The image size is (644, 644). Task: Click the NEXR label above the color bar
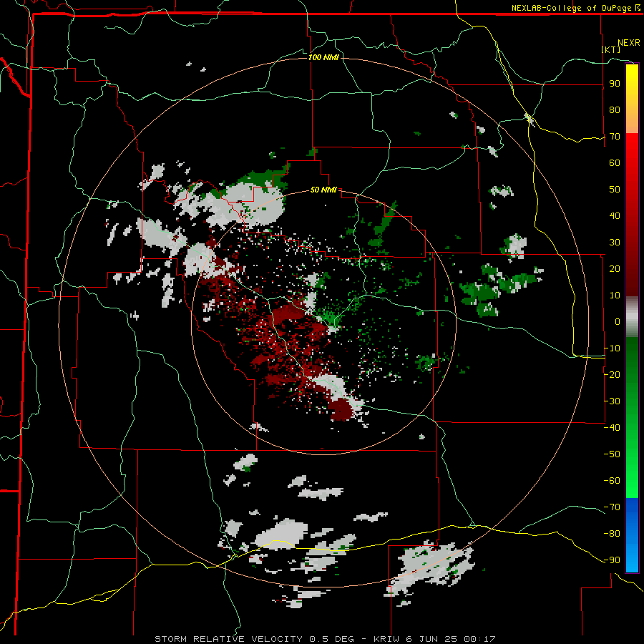click(x=629, y=43)
